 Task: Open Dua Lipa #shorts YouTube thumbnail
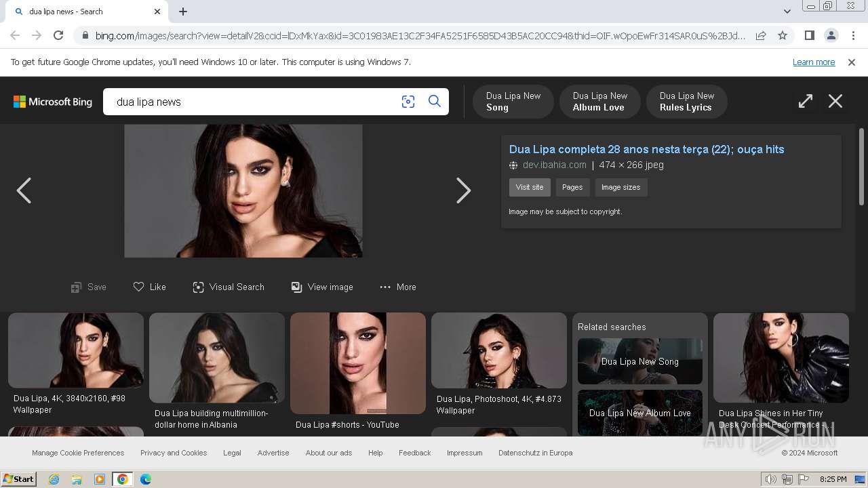point(358,363)
